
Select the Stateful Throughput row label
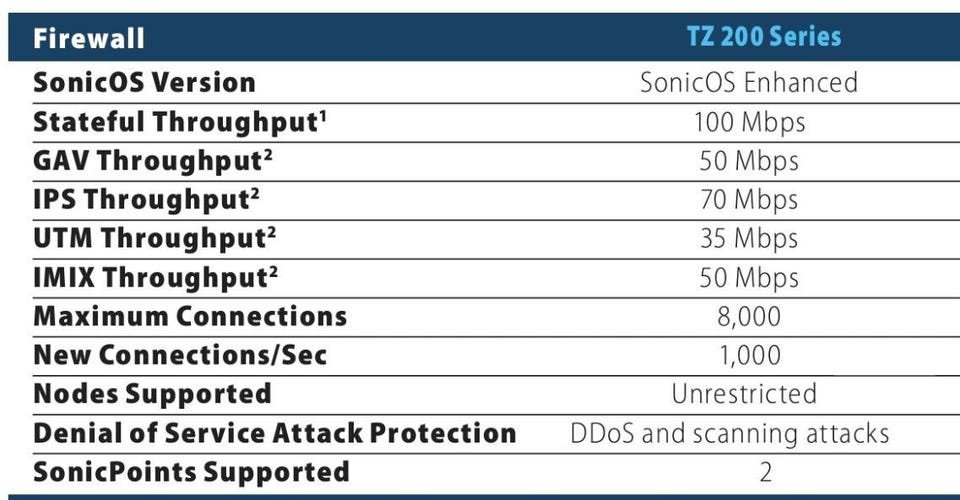tap(180, 122)
